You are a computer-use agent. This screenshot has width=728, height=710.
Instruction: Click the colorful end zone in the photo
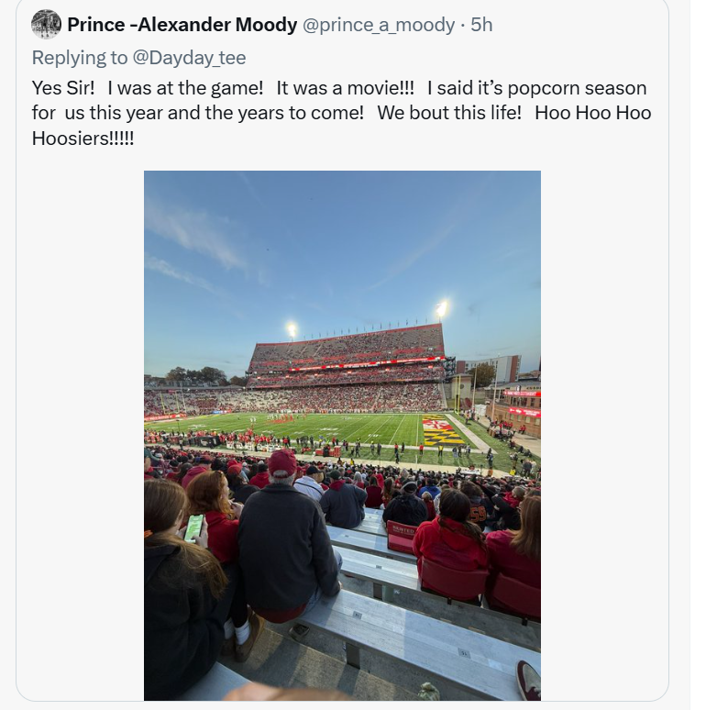click(x=443, y=431)
